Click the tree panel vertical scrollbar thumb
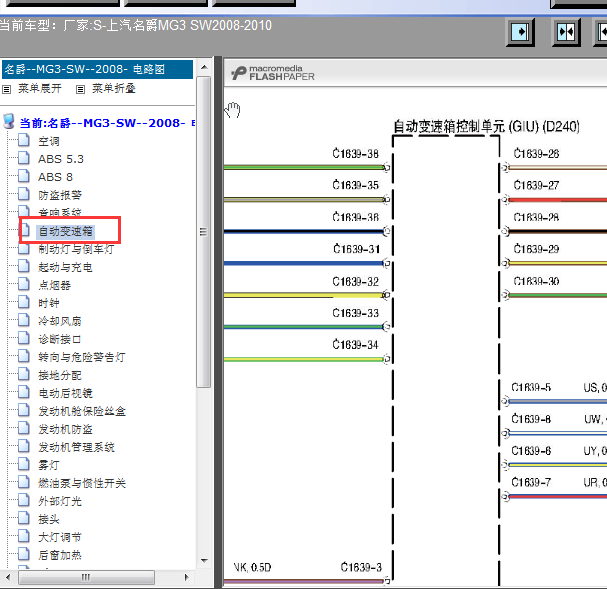Viewport: 607px width, 589px height. coord(204,231)
